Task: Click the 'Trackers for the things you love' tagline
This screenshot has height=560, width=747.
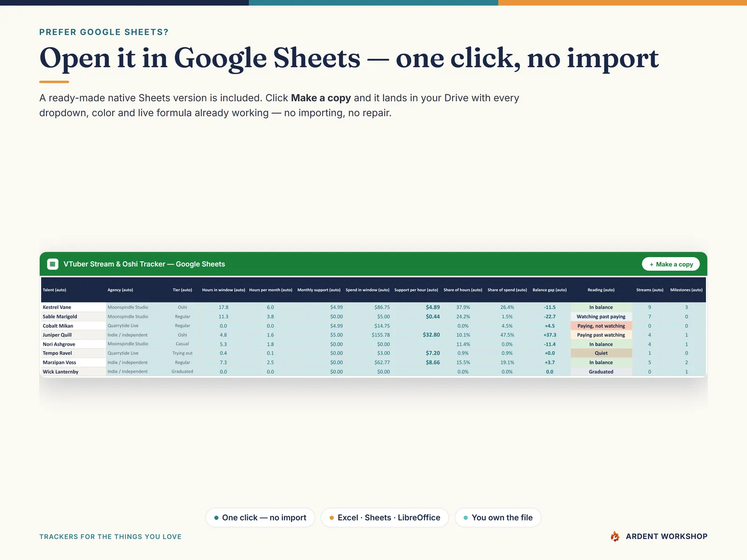Action: (110, 537)
